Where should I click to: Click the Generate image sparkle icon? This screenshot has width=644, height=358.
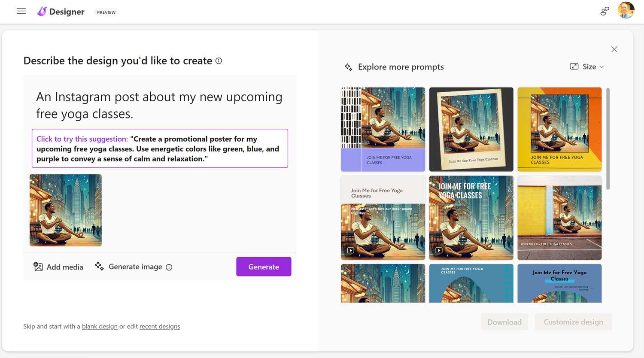(99, 266)
